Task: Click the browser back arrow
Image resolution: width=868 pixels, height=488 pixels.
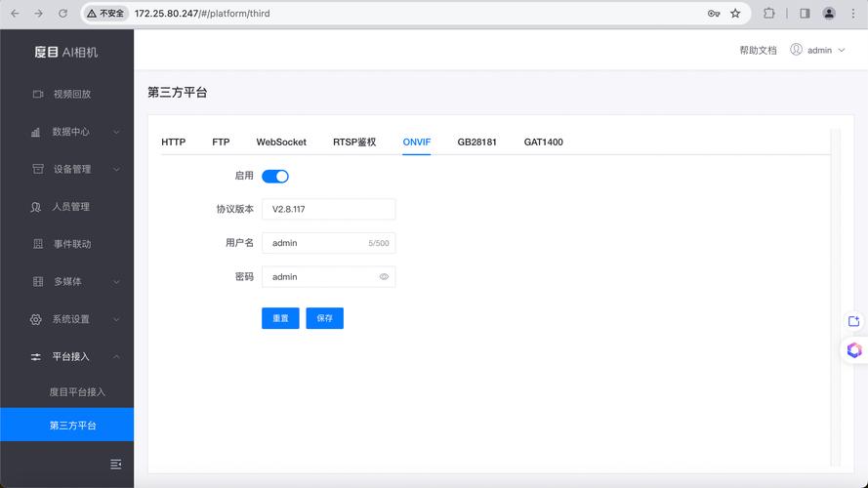Action: 15,14
